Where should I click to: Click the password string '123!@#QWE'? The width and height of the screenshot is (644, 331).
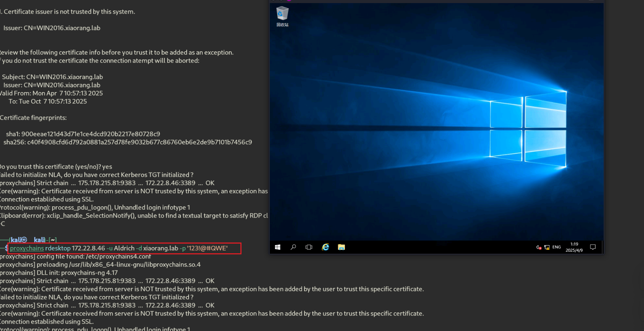pyautogui.click(x=207, y=248)
